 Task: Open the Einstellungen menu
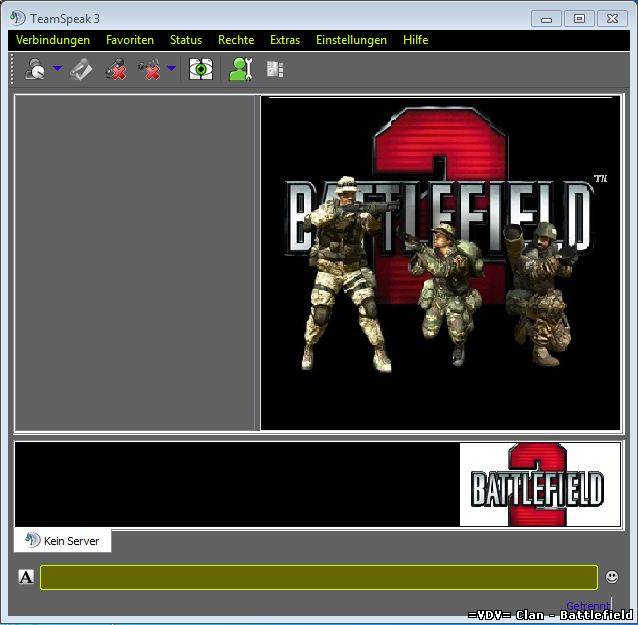coord(352,40)
